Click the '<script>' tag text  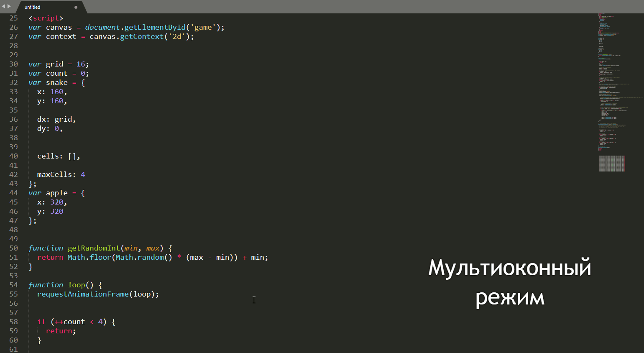46,18
